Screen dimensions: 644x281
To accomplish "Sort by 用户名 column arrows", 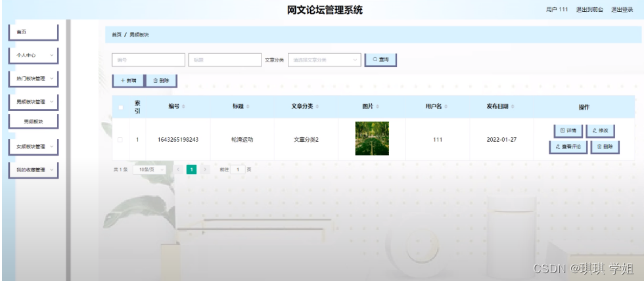I will pos(446,106).
